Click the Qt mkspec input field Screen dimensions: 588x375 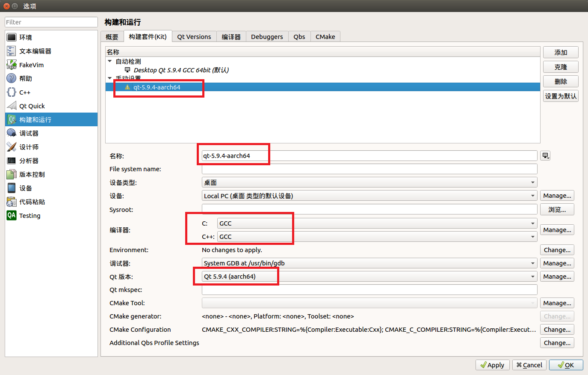point(369,290)
